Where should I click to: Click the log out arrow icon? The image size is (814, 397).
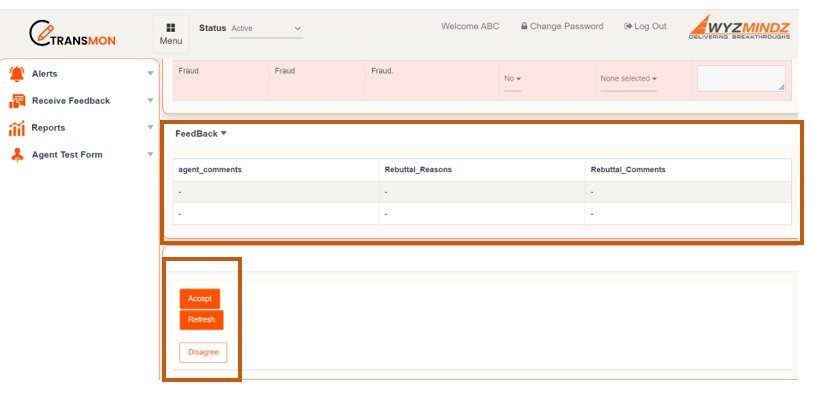click(x=628, y=26)
